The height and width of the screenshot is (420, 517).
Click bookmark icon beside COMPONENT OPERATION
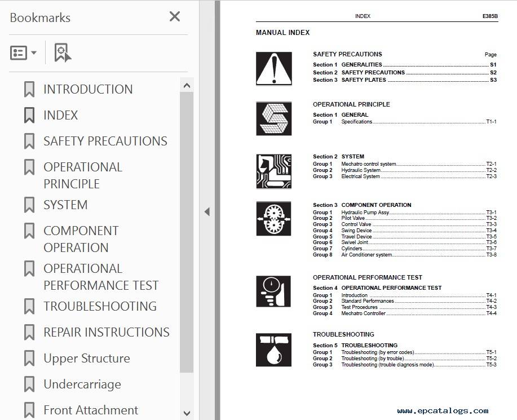pos(29,231)
